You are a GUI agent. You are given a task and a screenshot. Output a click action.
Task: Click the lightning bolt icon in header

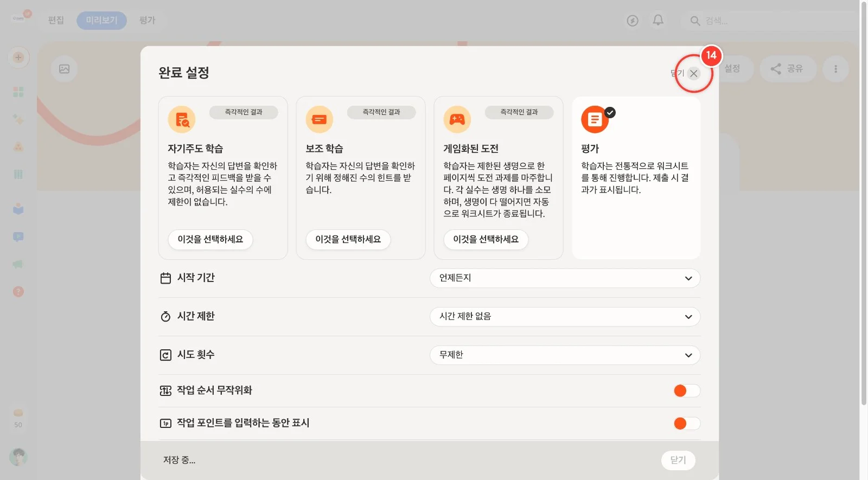633,21
